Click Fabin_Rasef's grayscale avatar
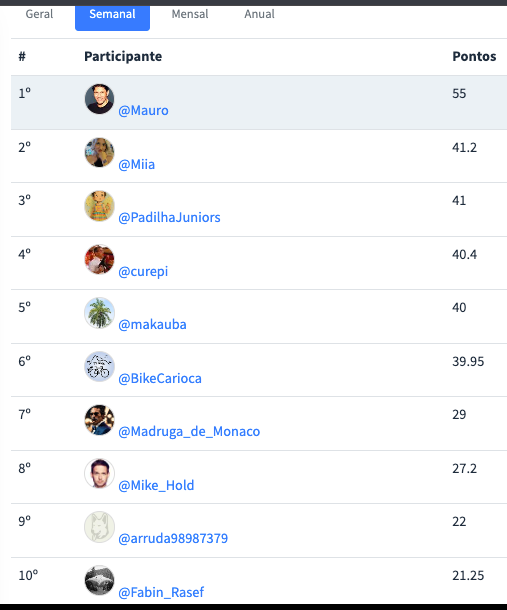Screen dimensions: 507x610 [x=100, y=581]
